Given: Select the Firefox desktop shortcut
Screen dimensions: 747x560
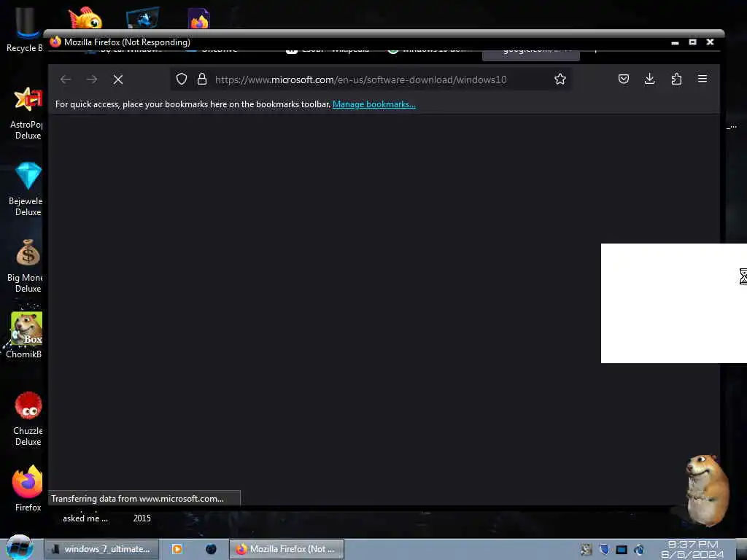Looking at the screenshot, I should click(x=27, y=488).
